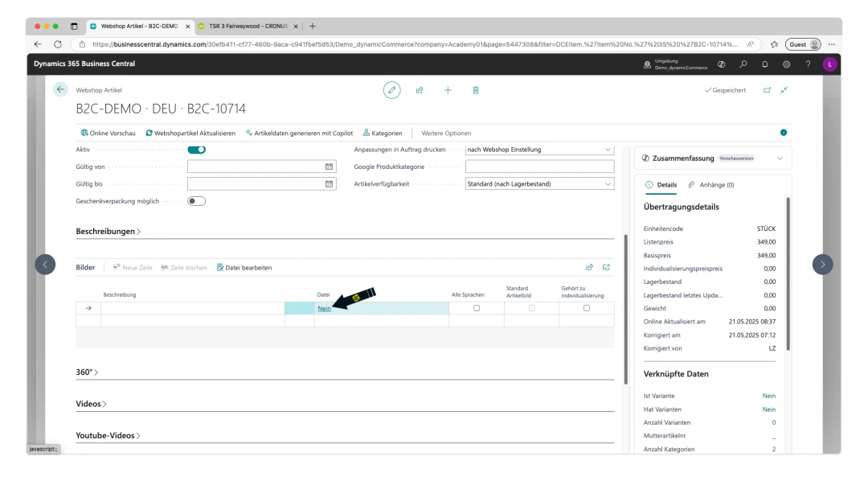The width and height of the screenshot is (868, 489).
Task: Go to previous record with left arrow
Action: pyautogui.click(x=45, y=264)
